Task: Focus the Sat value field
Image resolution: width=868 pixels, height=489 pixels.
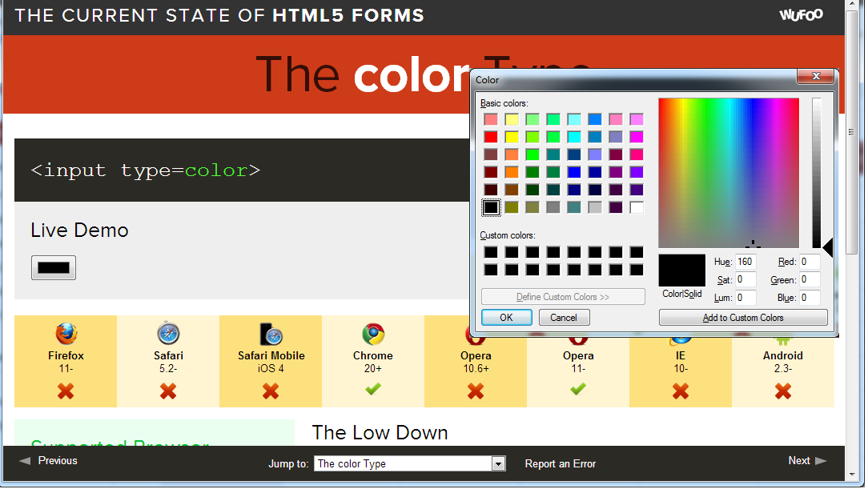Action: (745, 280)
